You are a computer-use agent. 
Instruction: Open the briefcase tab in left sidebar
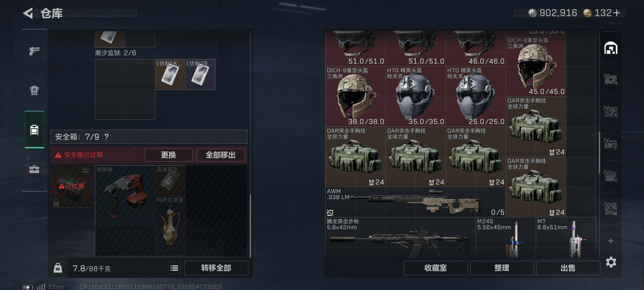tap(34, 169)
